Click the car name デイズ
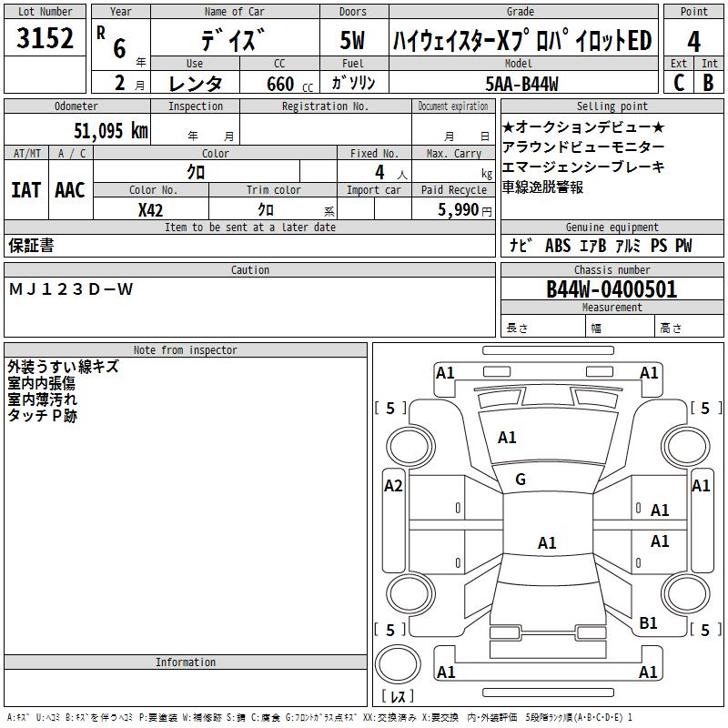The image size is (728, 728). click(233, 40)
